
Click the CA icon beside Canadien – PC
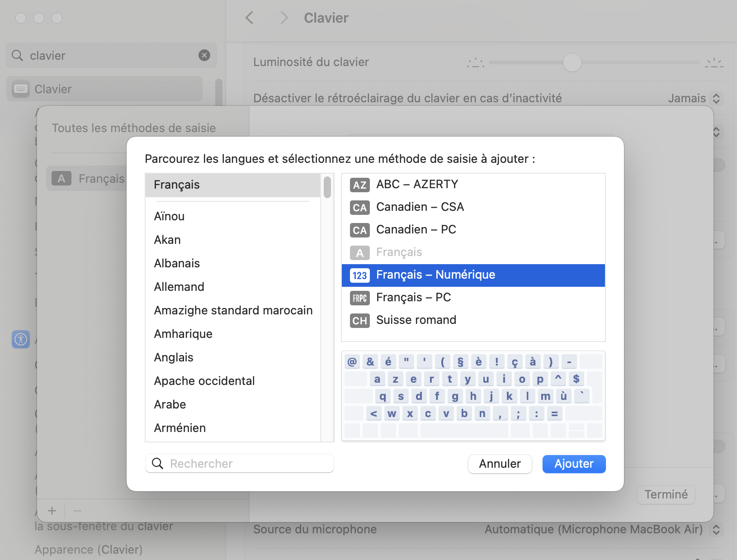pos(359,230)
